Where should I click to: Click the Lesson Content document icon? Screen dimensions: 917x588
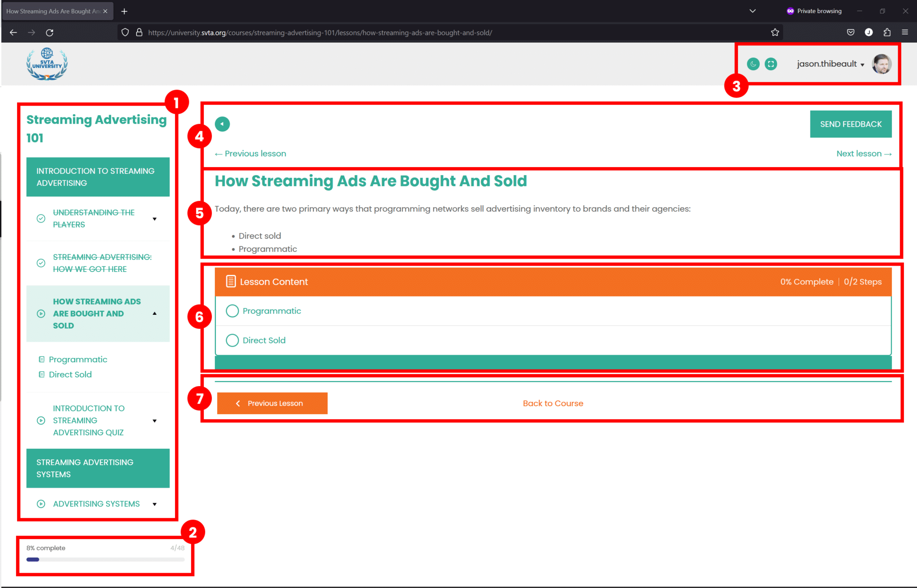pyautogui.click(x=231, y=281)
